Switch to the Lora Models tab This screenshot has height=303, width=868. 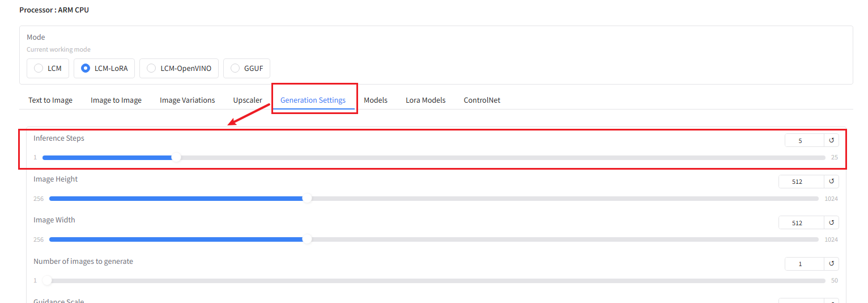(426, 100)
